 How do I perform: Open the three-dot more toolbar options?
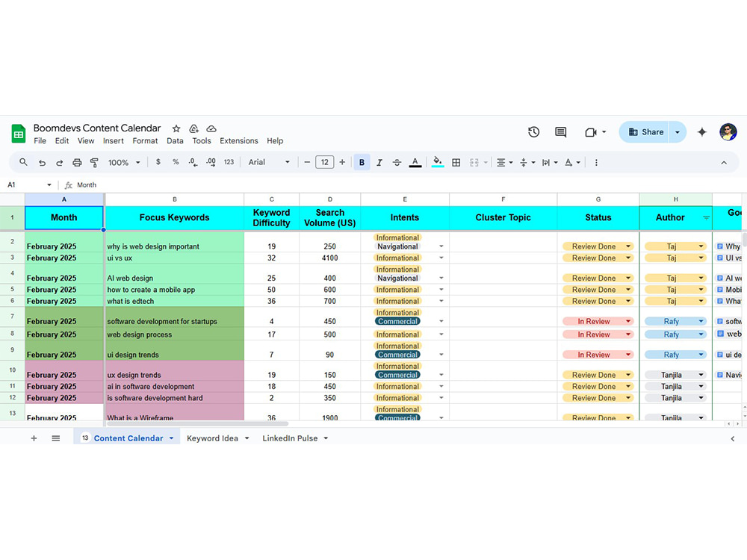[x=596, y=163]
